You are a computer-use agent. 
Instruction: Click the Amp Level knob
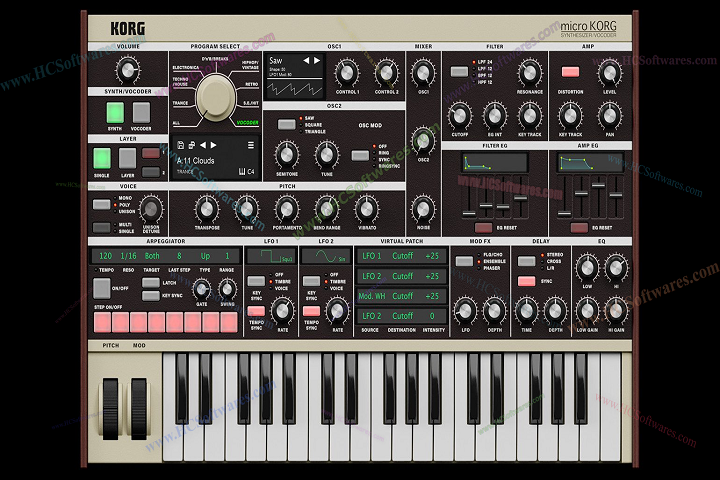[609, 73]
